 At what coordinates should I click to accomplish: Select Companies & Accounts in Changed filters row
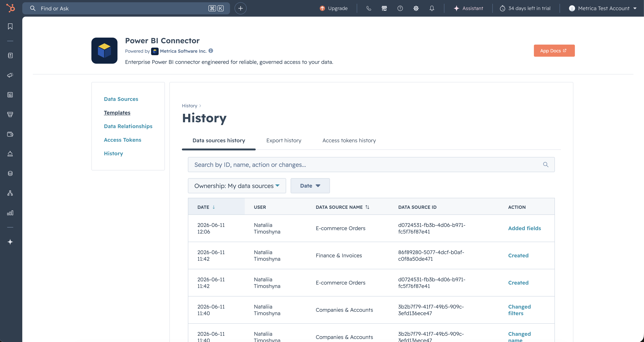pos(344,310)
